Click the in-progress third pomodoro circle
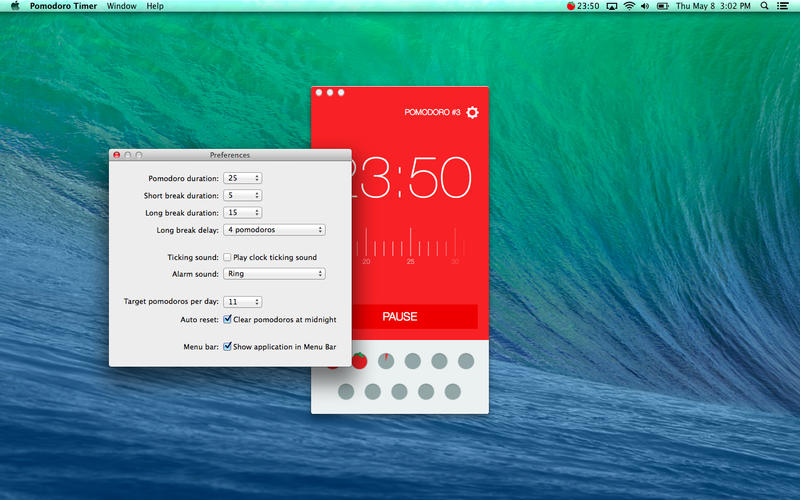The image size is (800, 500). click(x=385, y=361)
